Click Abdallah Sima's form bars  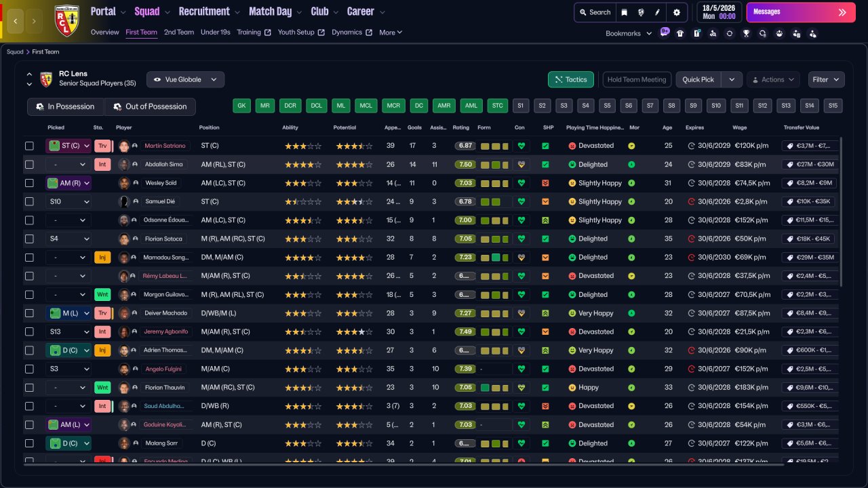494,165
